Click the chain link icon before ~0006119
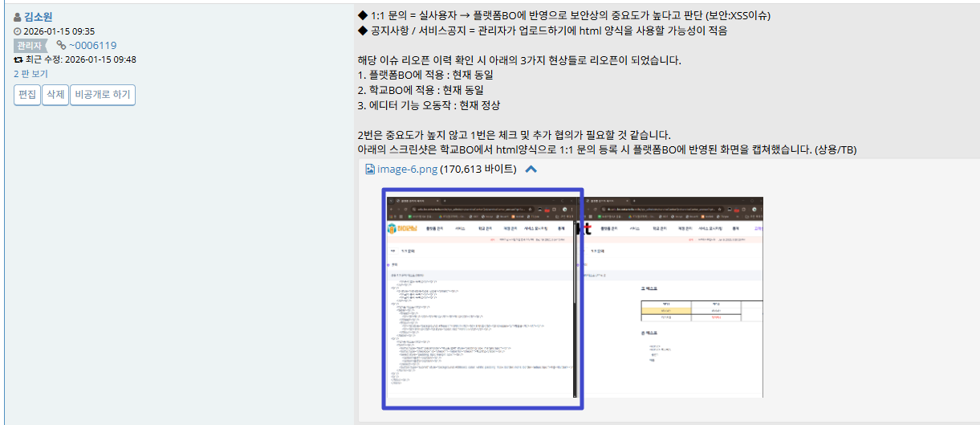Screen dimensions: 980x425 coord(61,45)
